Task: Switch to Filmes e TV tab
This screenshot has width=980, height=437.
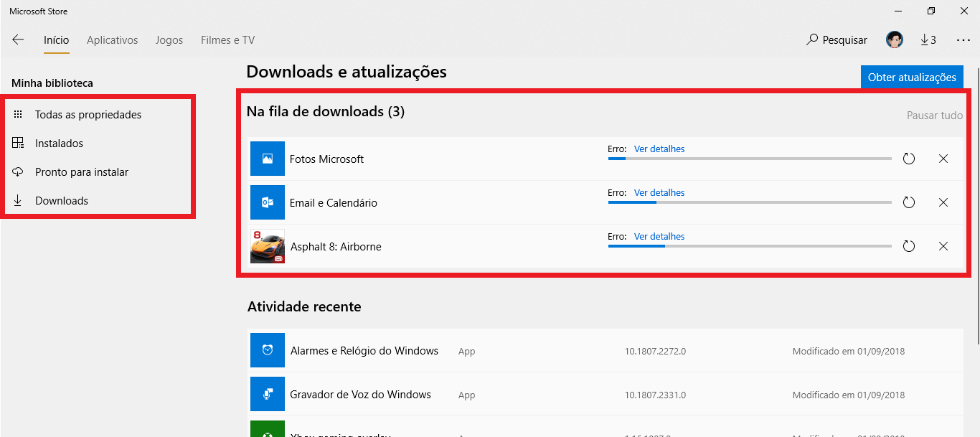Action: click(227, 40)
